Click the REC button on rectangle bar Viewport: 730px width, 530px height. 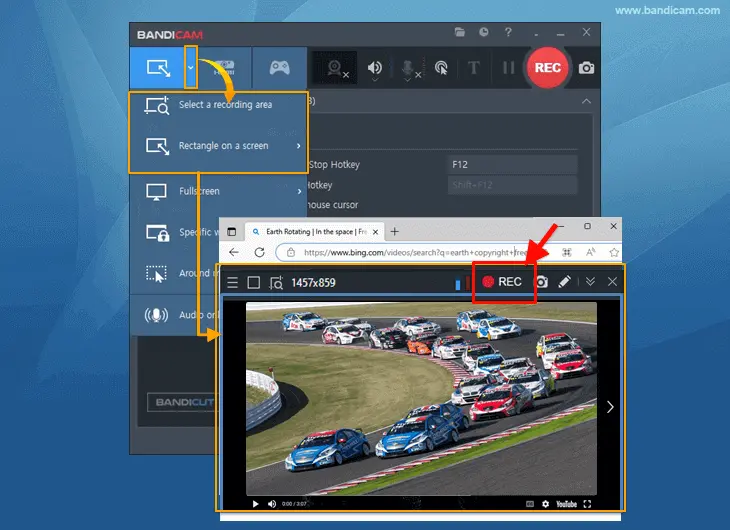[502, 282]
